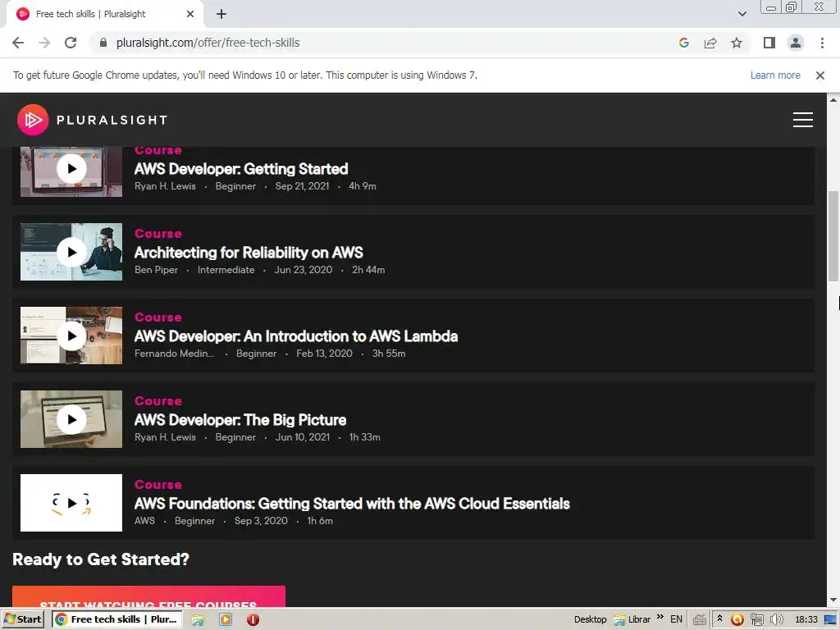Share this page icon

tap(710, 43)
